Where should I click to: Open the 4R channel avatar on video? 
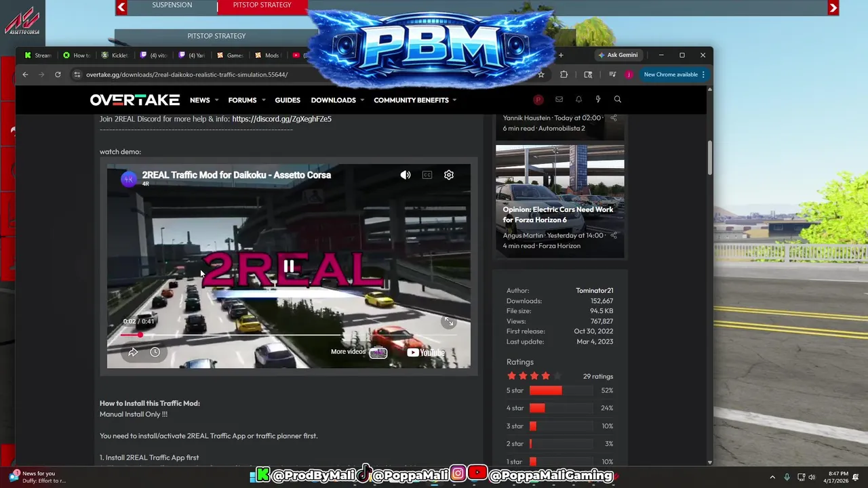[x=128, y=179]
